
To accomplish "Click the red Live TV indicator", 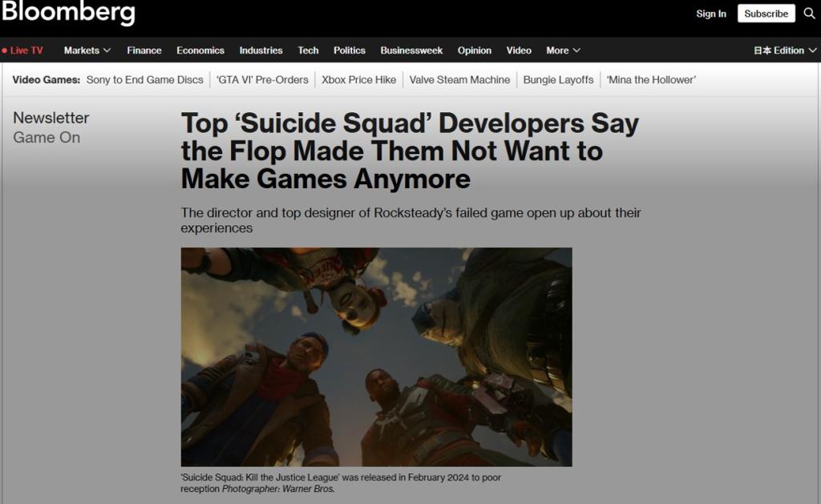I will [22, 50].
